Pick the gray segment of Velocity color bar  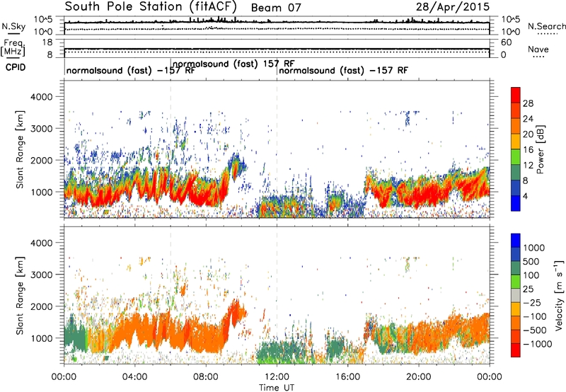click(x=516, y=295)
